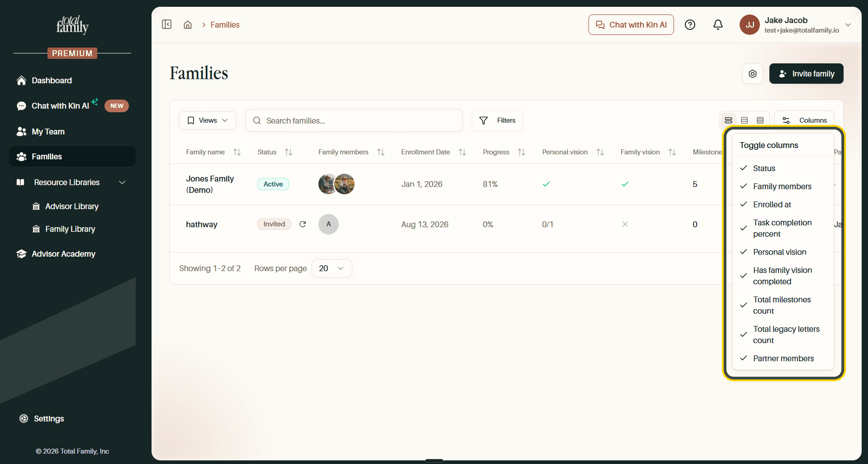
Task: Sort by Personal vision column
Action: pos(600,152)
